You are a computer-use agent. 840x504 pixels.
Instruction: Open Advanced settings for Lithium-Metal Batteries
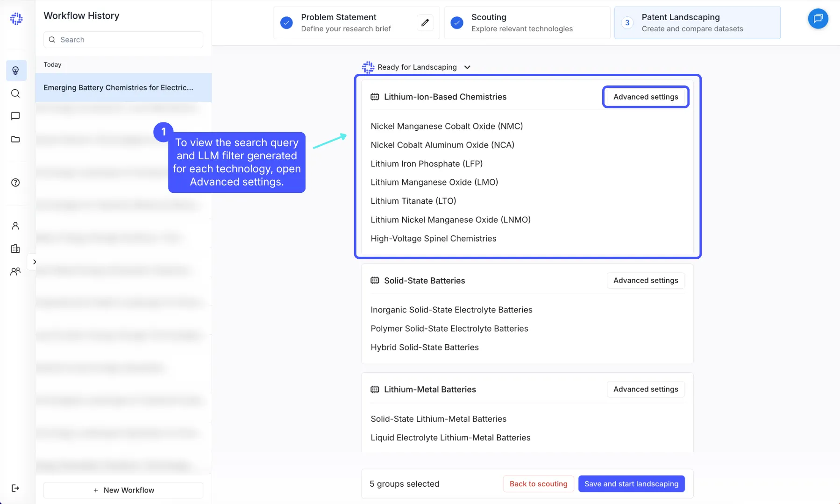(646, 389)
